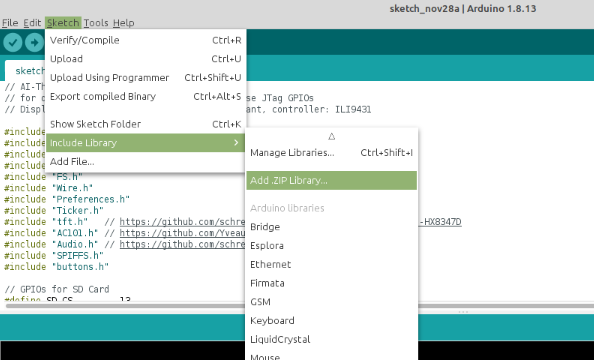Image resolution: width=594 pixels, height=360 pixels.
Task: Click the scroll-up triangle in library submenu
Action: click(x=331, y=136)
